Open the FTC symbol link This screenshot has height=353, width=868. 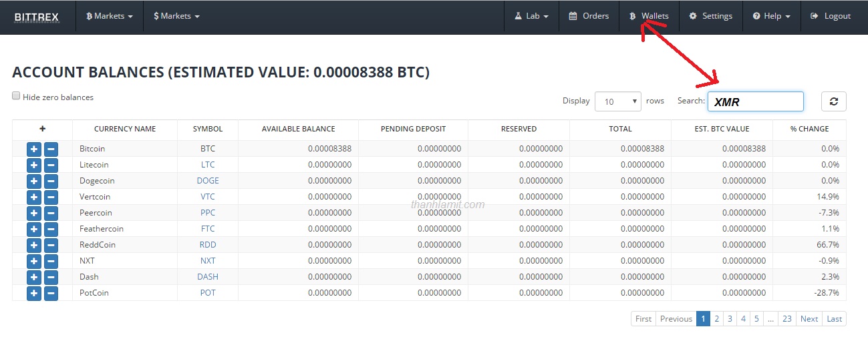pyautogui.click(x=208, y=229)
